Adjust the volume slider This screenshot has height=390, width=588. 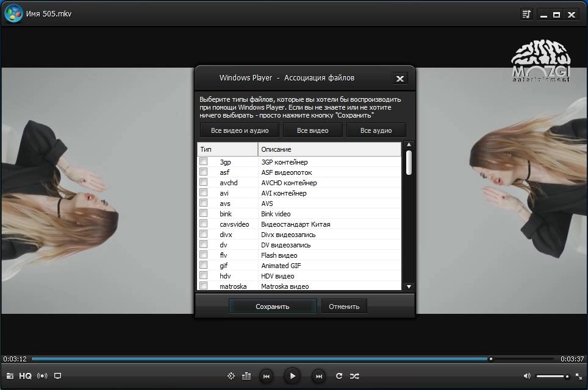pos(552,376)
